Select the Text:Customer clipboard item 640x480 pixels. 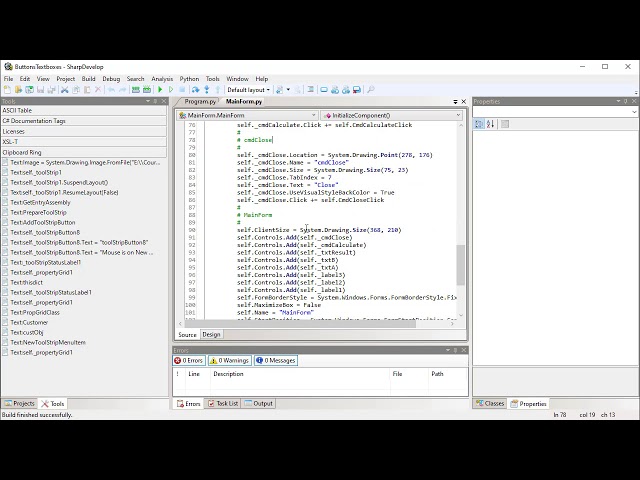[29, 322]
